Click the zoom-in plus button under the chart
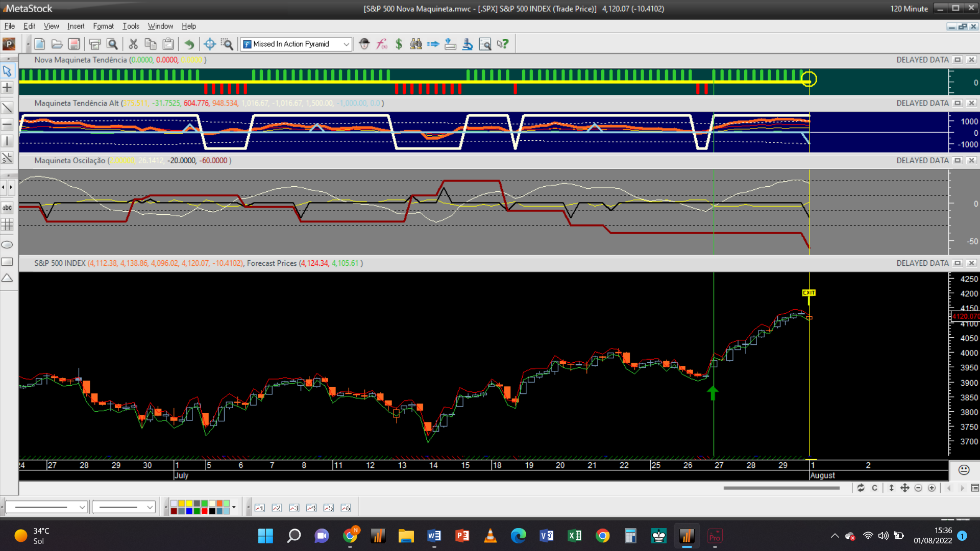The image size is (980, 551). point(932,488)
